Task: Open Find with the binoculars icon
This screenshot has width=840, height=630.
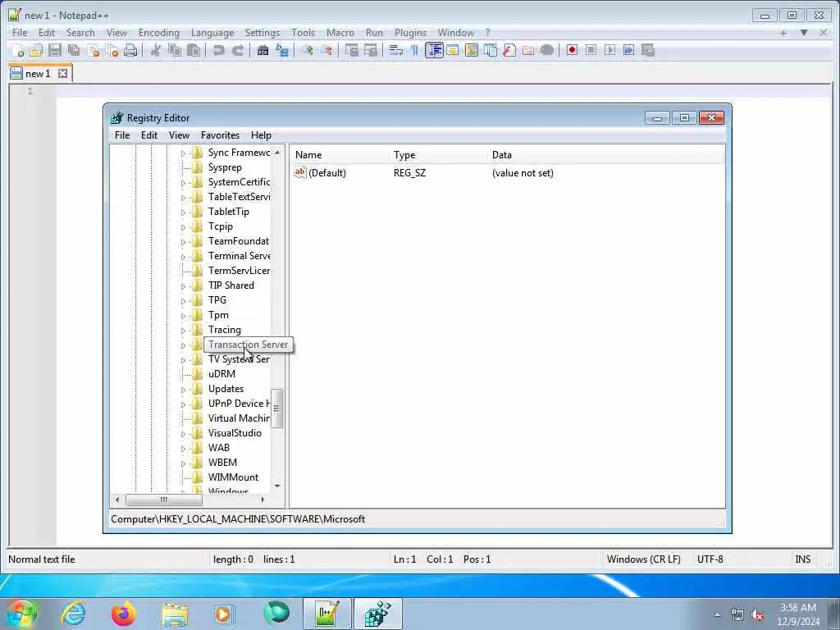Action: pos(263,50)
